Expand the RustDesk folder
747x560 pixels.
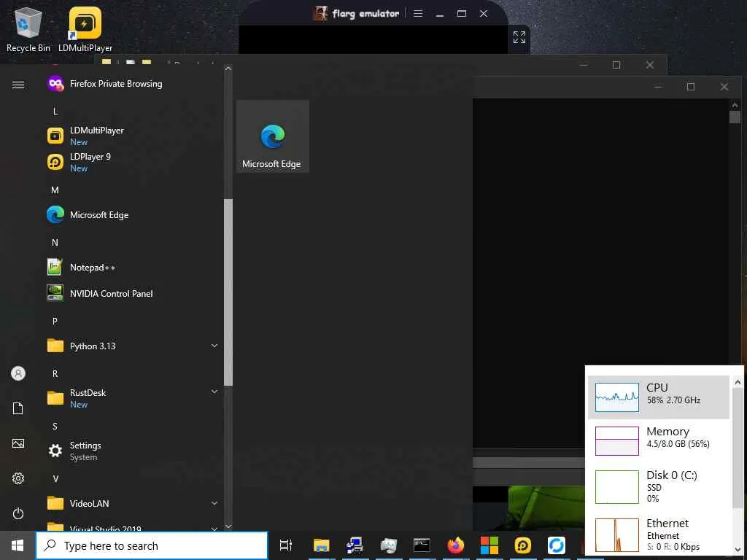pos(133,397)
